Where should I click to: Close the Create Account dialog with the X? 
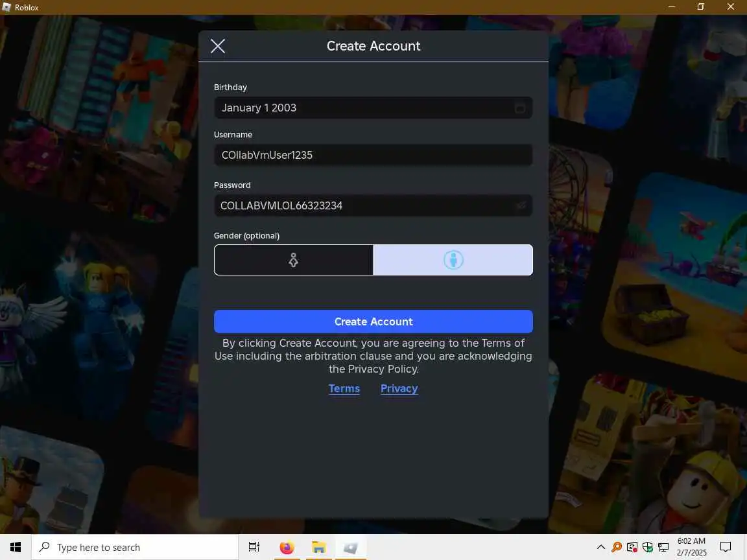pyautogui.click(x=218, y=46)
